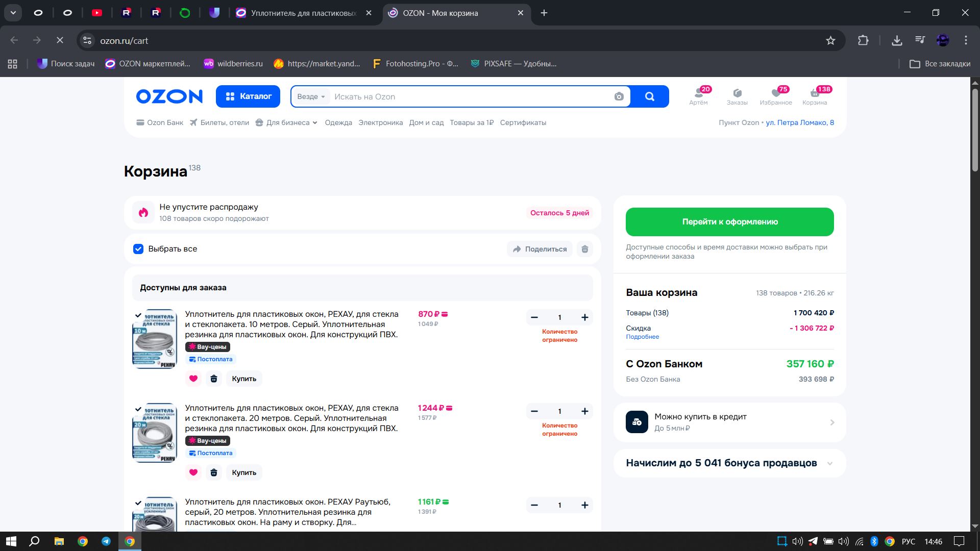Open the Заказы orders box icon
The width and height of the screenshot is (980, 551).
[x=737, y=93]
